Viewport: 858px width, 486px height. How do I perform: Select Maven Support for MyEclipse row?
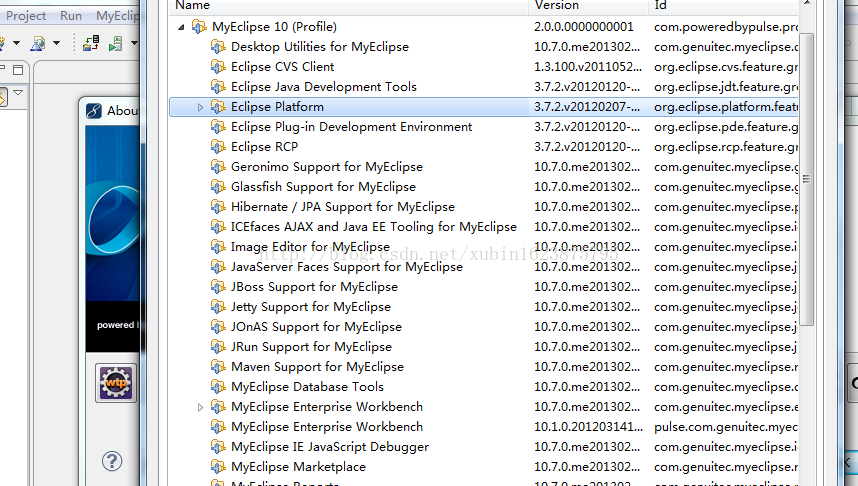pos(484,367)
